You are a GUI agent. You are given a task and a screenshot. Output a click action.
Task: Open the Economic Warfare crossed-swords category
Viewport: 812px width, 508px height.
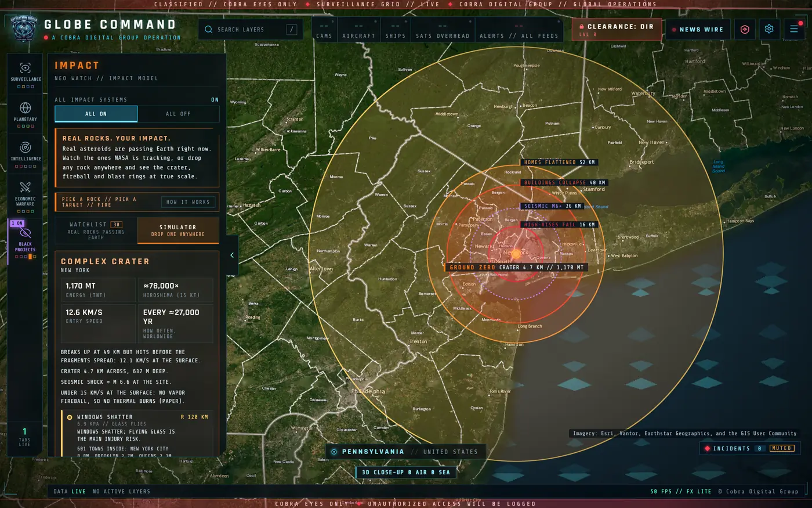(x=26, y=196)
